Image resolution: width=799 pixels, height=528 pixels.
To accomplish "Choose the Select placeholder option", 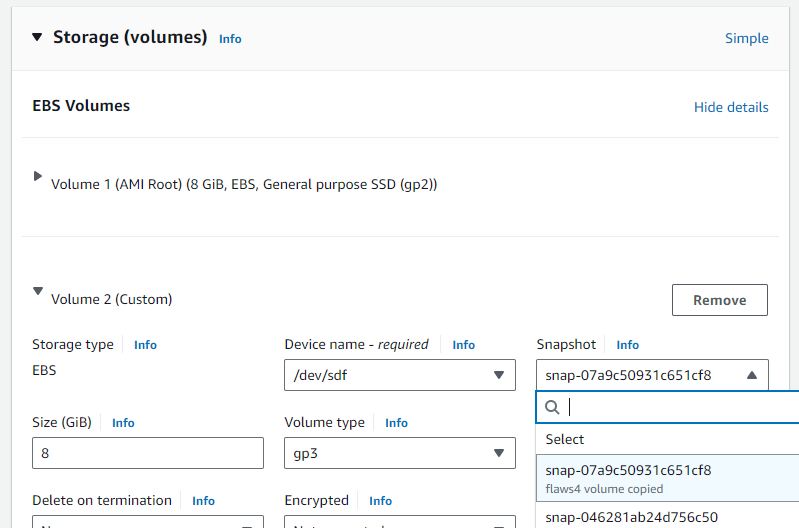I will (x=565, y=439).
